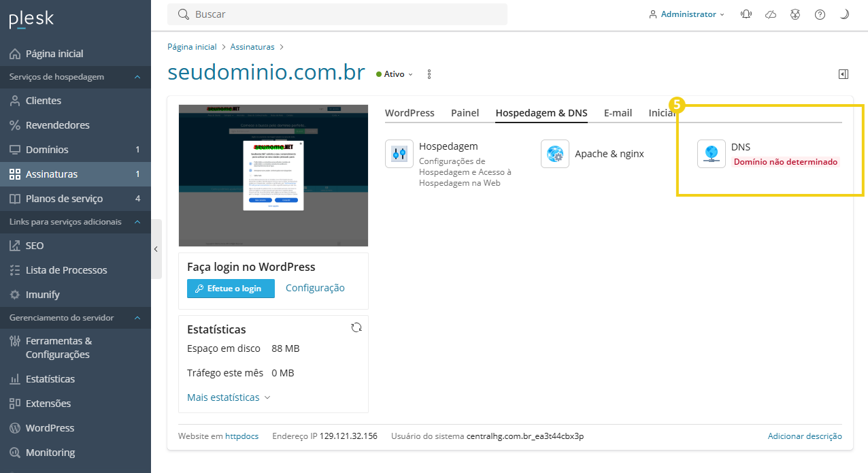The image size is (868, 473).
Task: Collapse the sidebar with the chevron arrow
Action: 156,249
